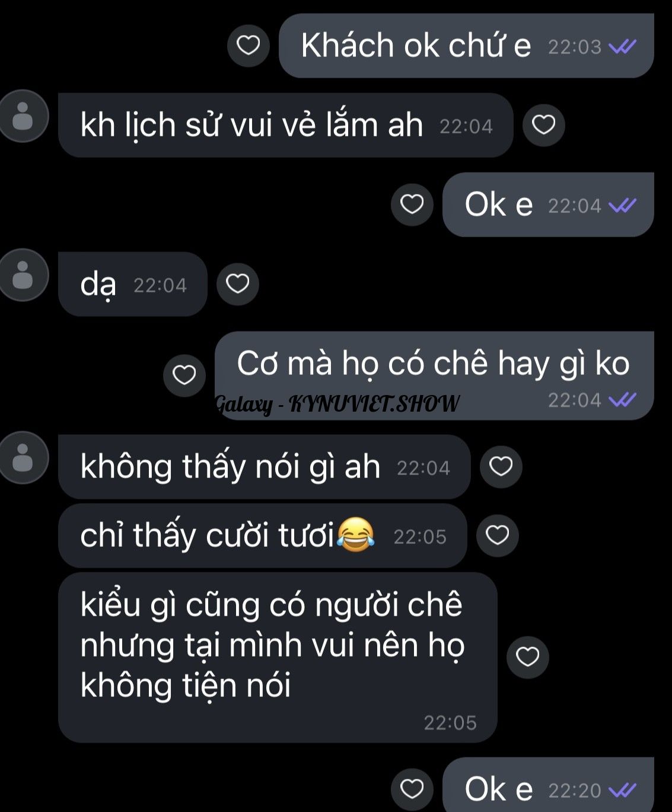Tap read receipt checkmarks on 22:03 message
672x812 pixels.
[x=623, y=47]
